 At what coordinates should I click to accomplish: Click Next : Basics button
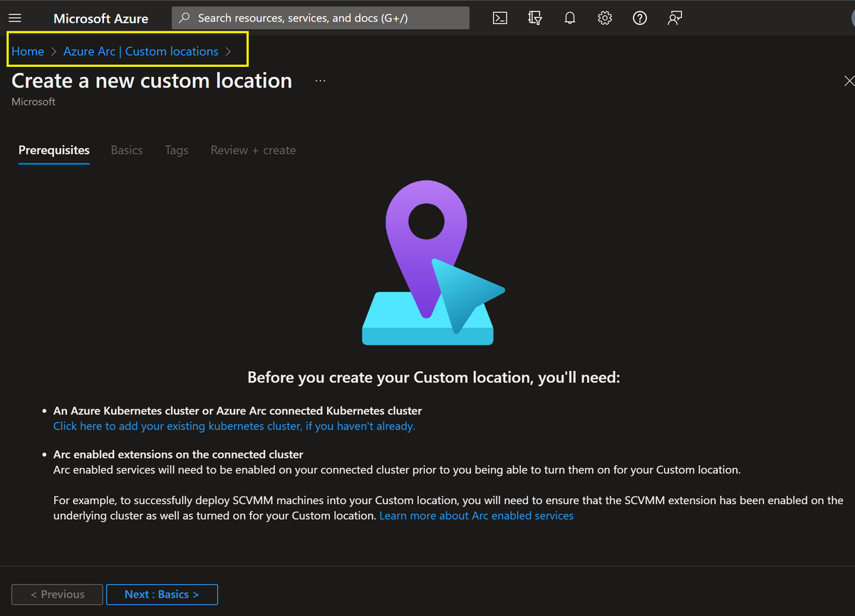162,595
